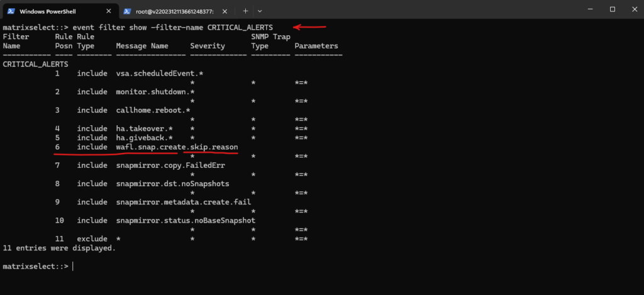Close the terminal window
This screenshot has height=295, width=644.
(x=633, y=9)
